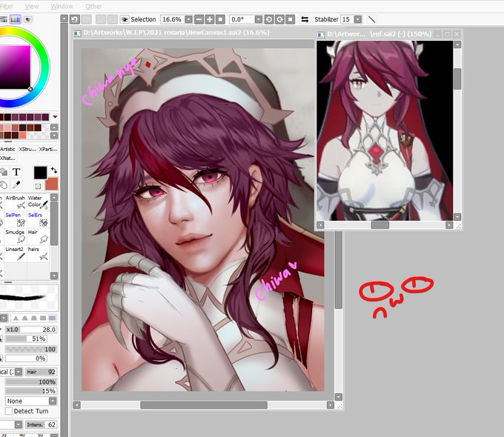Select the Eyedropper tool
The height and width of the screenshot is (437, 504).
coord(16,185)
